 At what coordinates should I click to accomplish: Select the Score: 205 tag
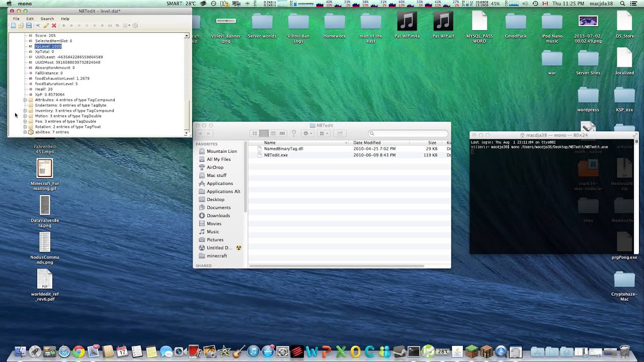[x=45, y=36]
